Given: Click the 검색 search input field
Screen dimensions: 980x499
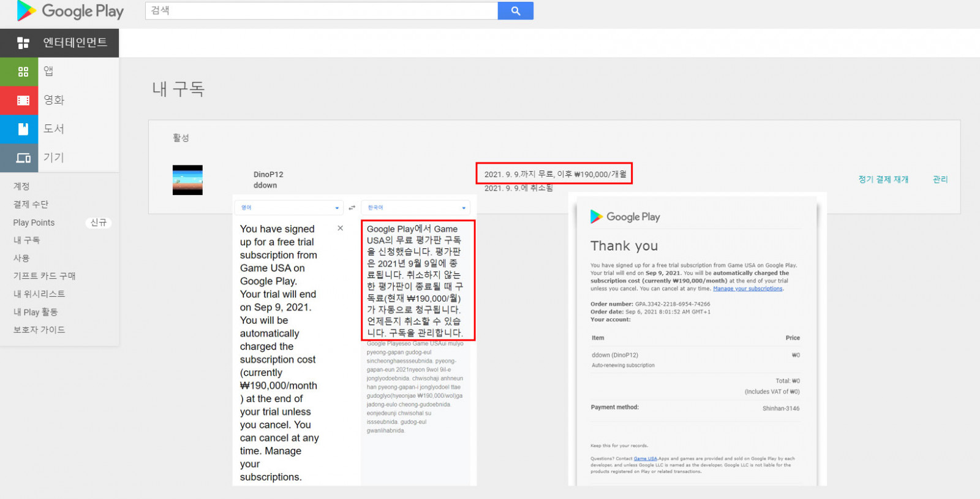Looking at the screenshot, I should pos(322,10).
